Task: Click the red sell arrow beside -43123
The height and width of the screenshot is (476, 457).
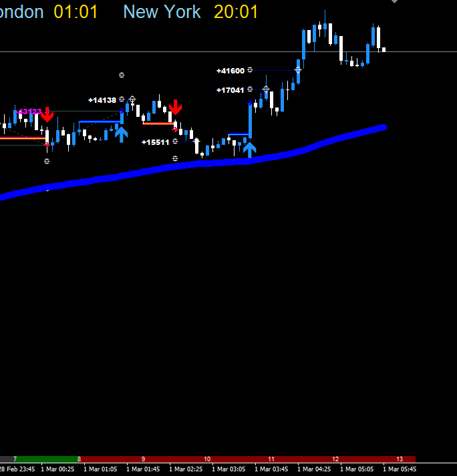Action: 47,114
